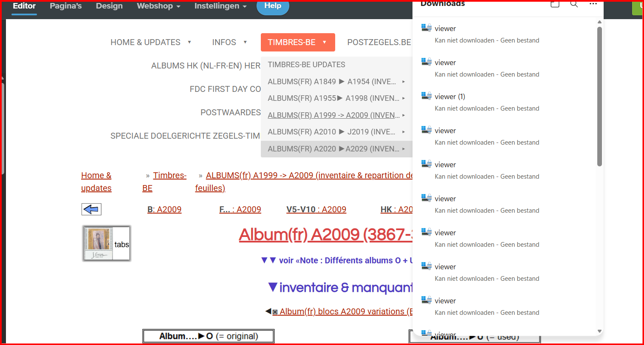Open FDC FIRST DAY navigation item
The width and height of the screenshot is (644, 345).
click(225, 89)
